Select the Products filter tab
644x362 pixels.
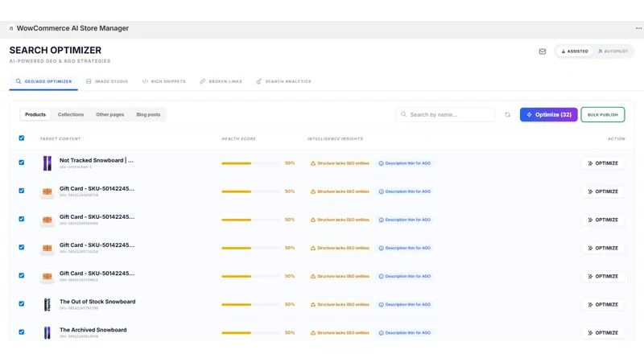35,114
